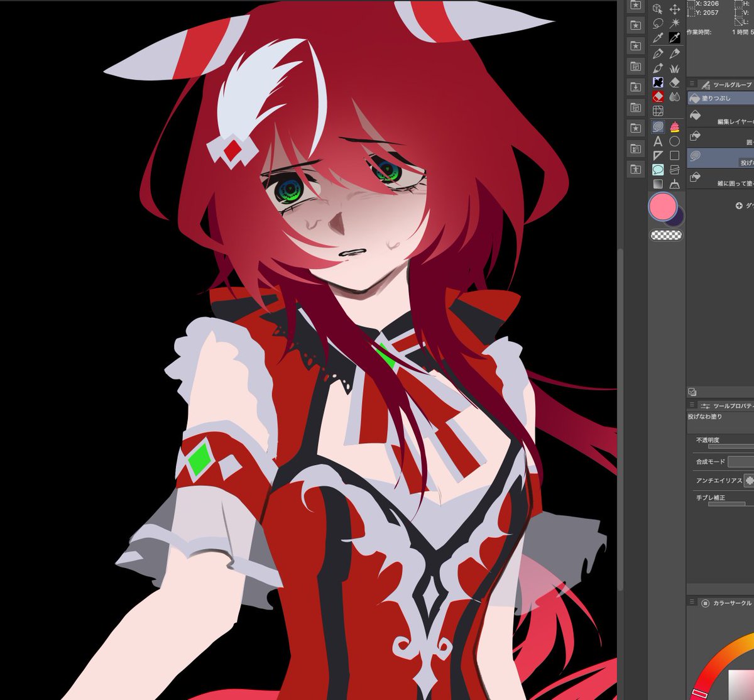
Task: Select the Brush tool
Action: (658, 68)
